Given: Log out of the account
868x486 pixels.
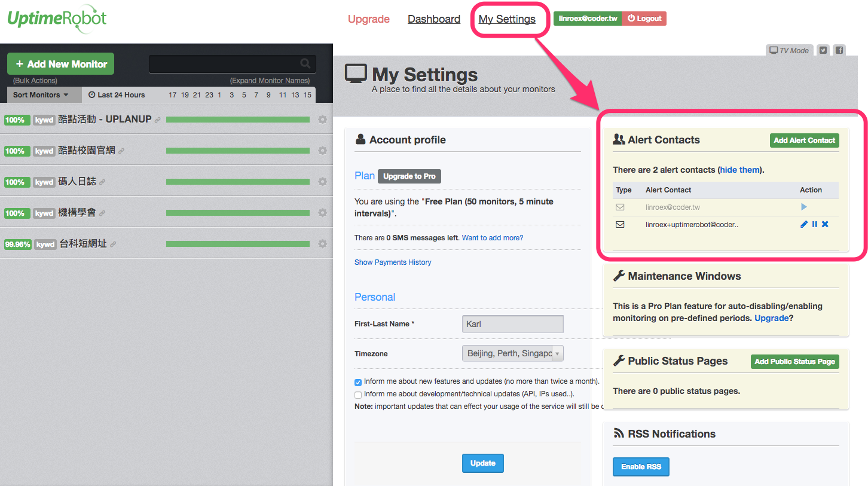Looking at the screenshot, I should 644,19.
